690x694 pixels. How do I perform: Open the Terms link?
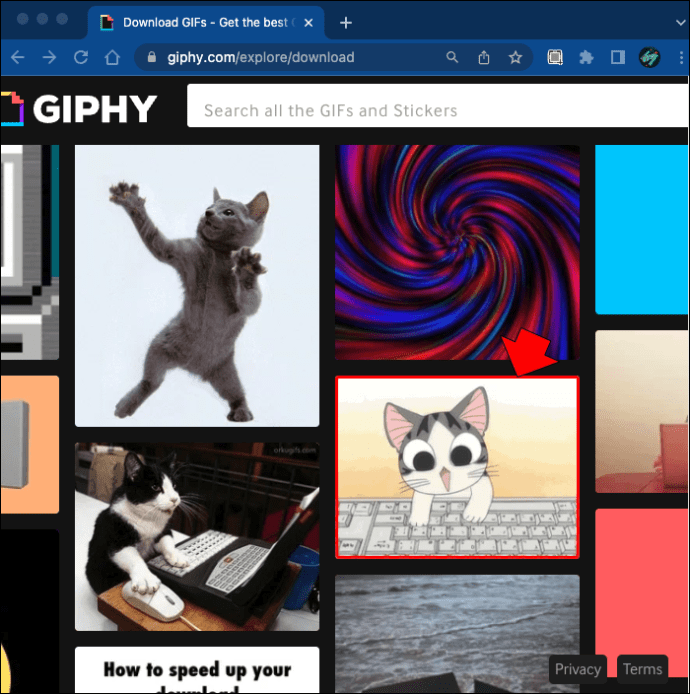coord(642,669)
